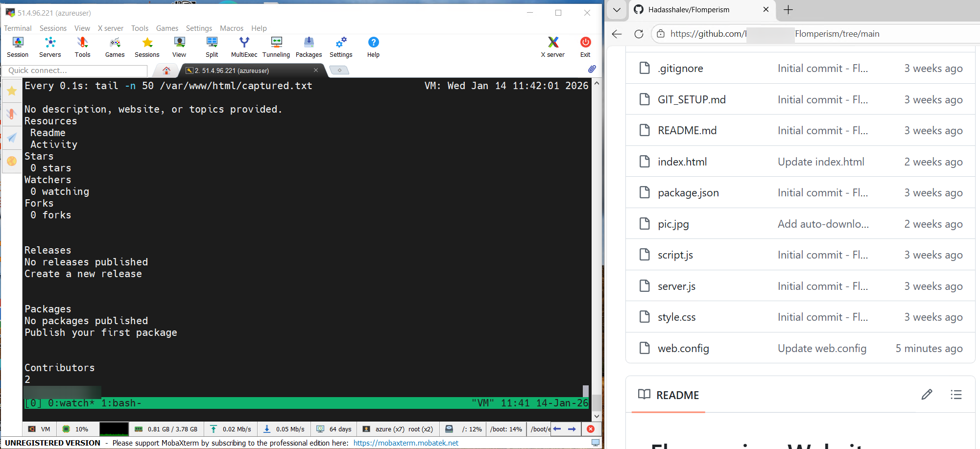Select the star favorites icon in sidebar
980x449 pixels.
click(x=11, y=90)
